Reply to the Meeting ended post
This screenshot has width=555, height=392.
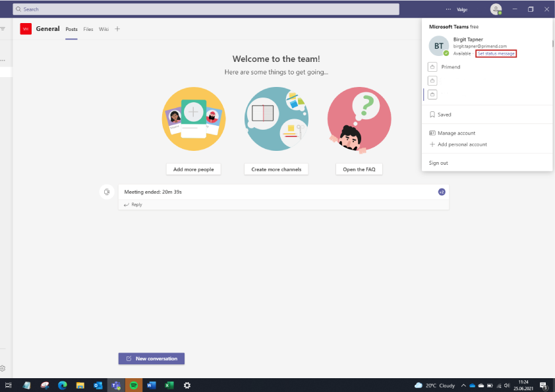coord(133,204)
